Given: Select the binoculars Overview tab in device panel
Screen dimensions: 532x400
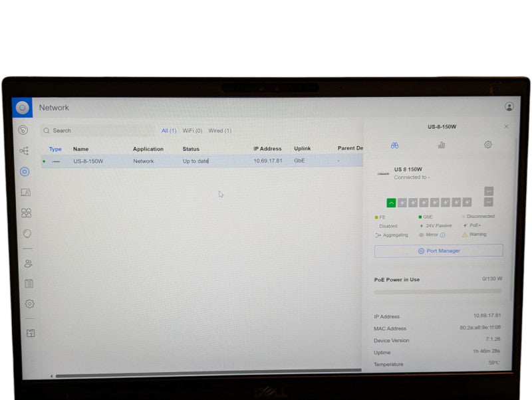Looking at the screenshot, I should (x=394, y=146).
